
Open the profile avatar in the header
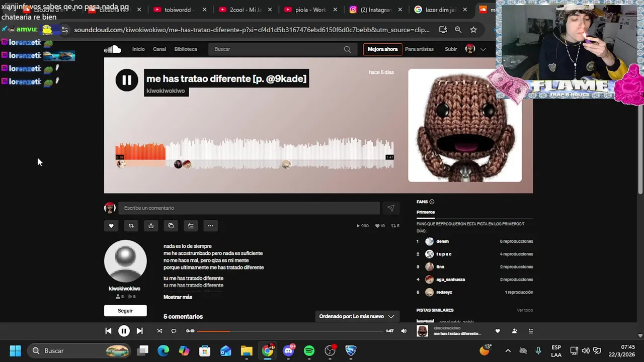click(x=470, y=49)
